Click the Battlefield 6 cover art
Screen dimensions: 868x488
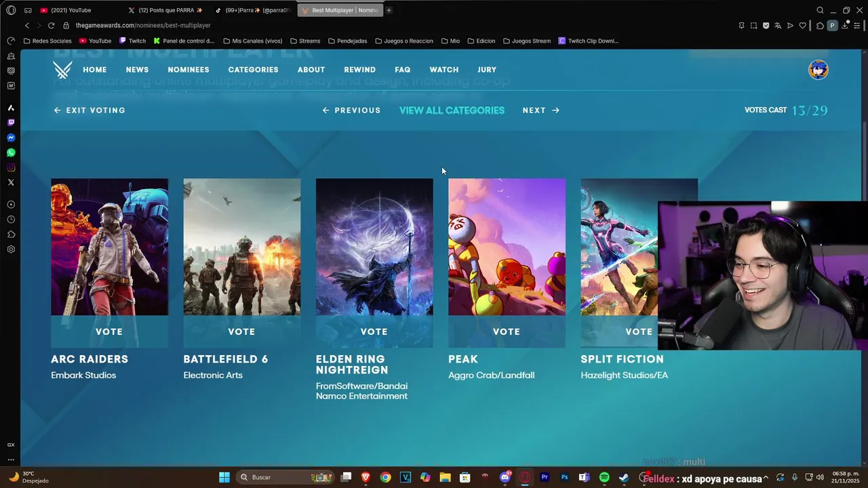click(x=241, y=247)
